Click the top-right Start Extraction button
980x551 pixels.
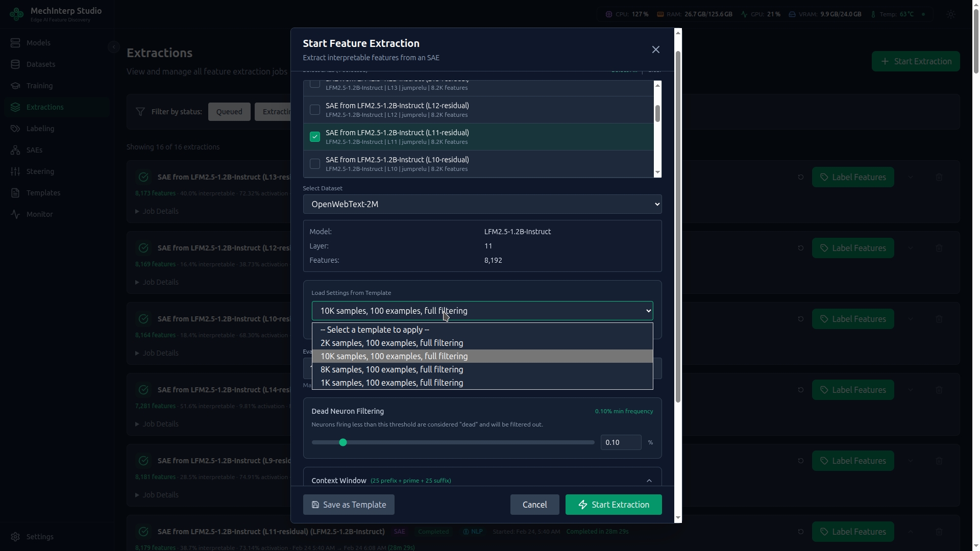tap(916, 61)
